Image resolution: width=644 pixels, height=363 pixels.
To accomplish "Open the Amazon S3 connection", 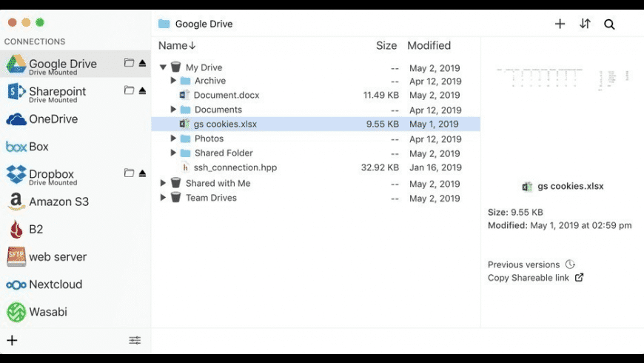I will [76, 202].
